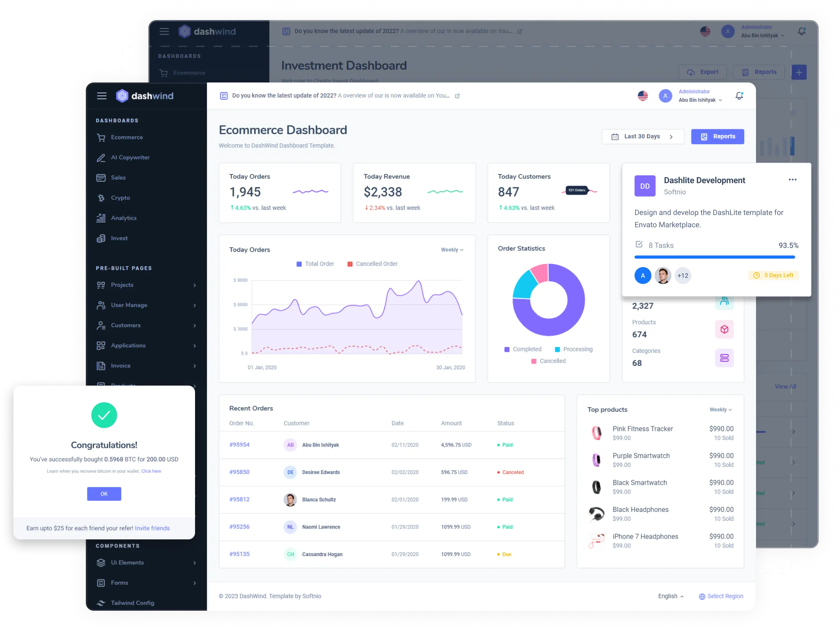Toggle Total Order legend on the chart
The width and height of the screenshot is (840, 633).
(x=315, y=264)
